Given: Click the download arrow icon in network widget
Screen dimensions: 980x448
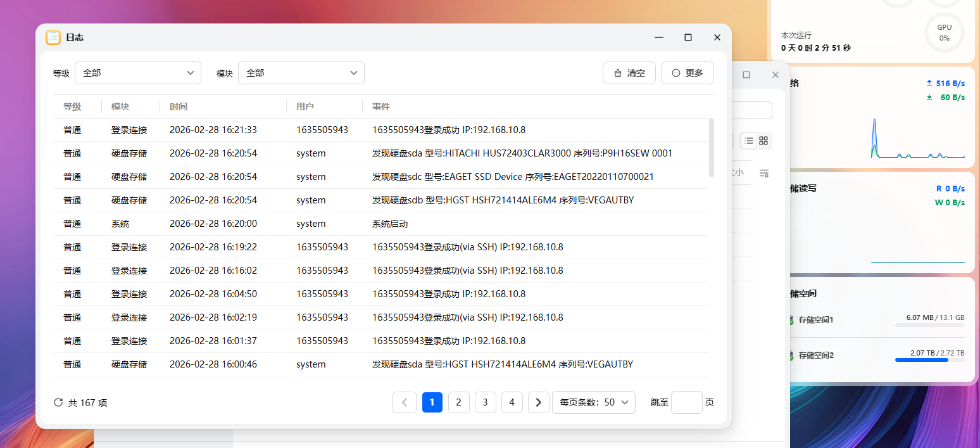Looking at the screenshot, I should 929,97.
